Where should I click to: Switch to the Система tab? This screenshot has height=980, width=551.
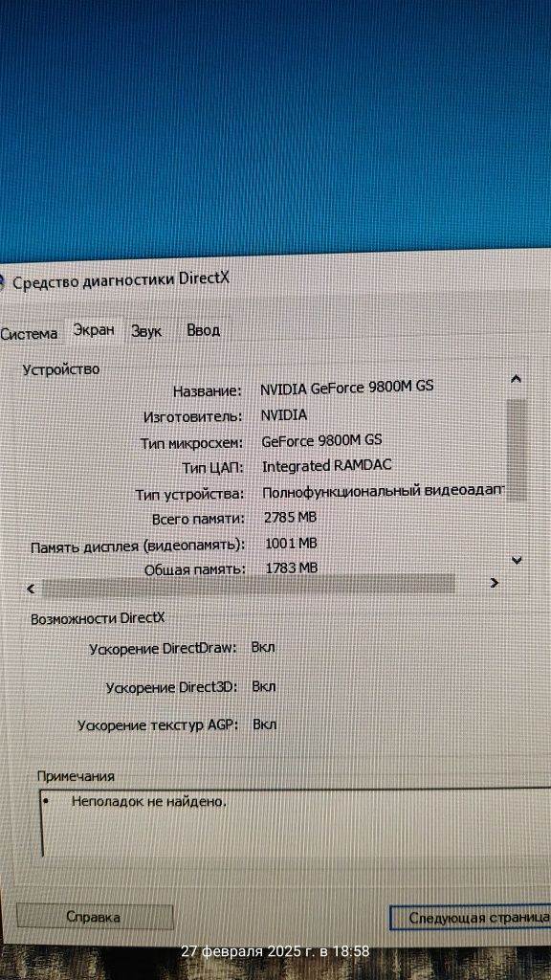click(x=29, y=334)
